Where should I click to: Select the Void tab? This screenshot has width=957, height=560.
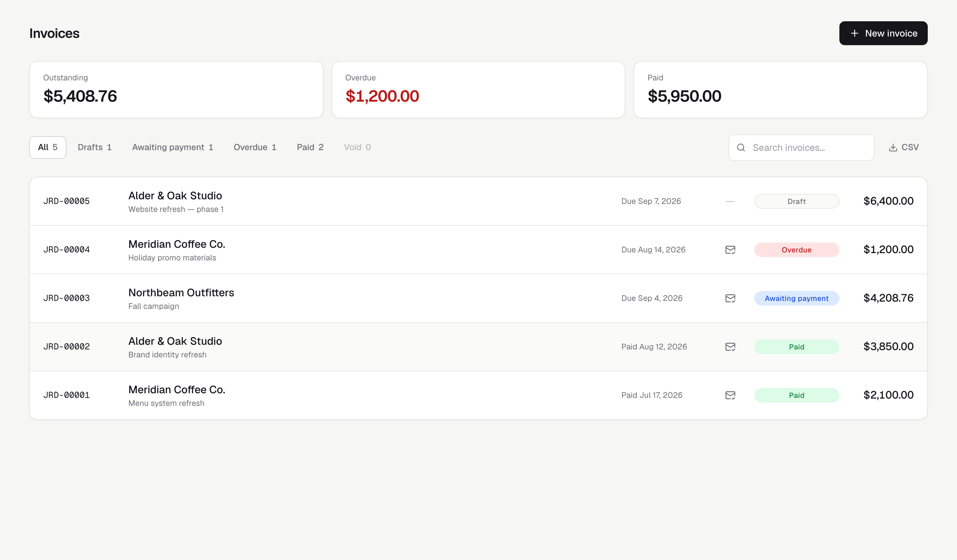pyautogui.click(x=357, y=147)
